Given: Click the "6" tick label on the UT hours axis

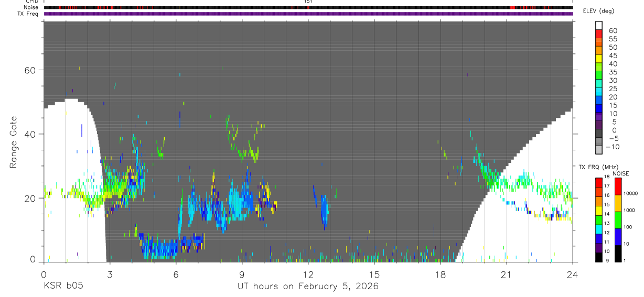Looking at the screenshot, I should click(x=176, y=274).
